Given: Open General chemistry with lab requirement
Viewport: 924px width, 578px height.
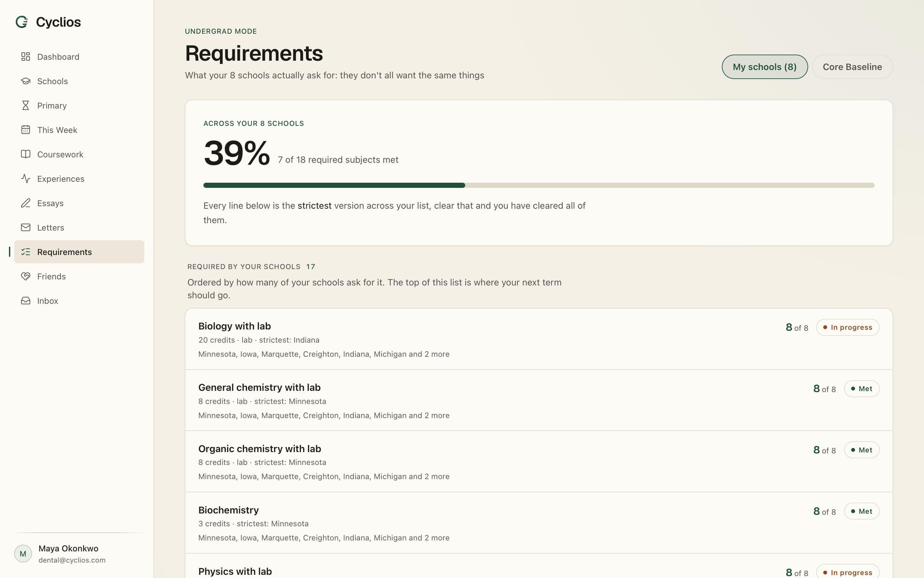Looking at the screenshot, I should [539, 400].
